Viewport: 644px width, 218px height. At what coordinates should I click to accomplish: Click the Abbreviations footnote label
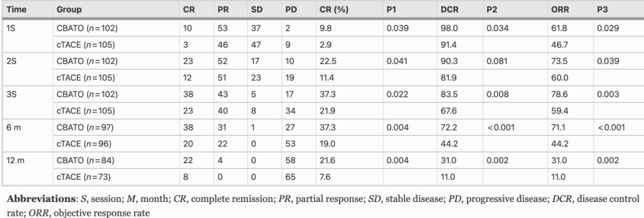(39, 199)
